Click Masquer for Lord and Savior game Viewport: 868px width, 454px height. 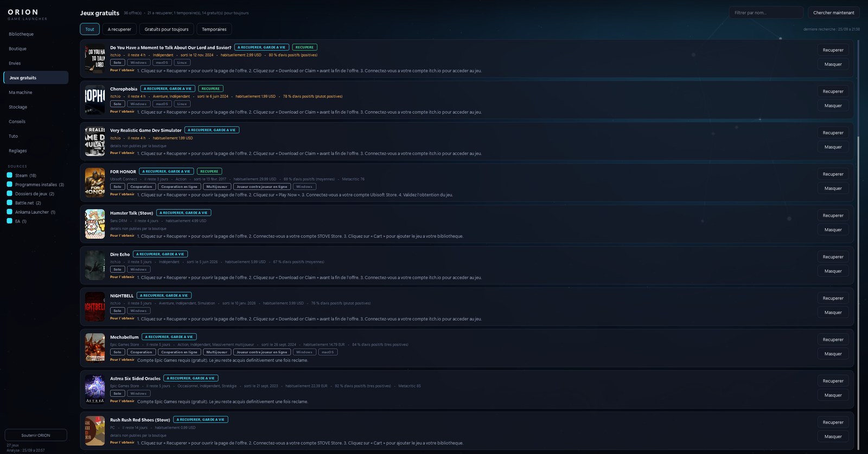click(833, 64)
